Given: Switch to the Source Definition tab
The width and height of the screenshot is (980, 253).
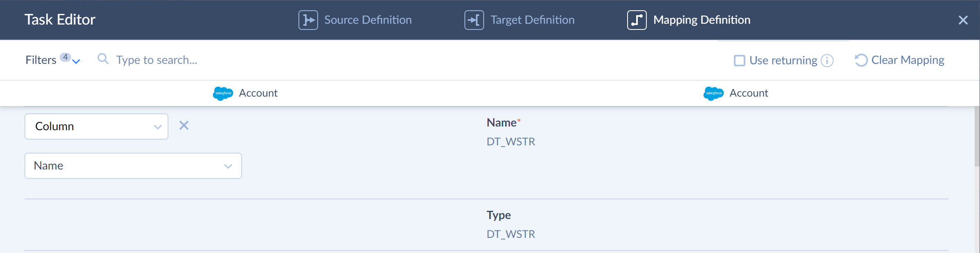Looking at the screenshot, I should (x=368, y=20).
